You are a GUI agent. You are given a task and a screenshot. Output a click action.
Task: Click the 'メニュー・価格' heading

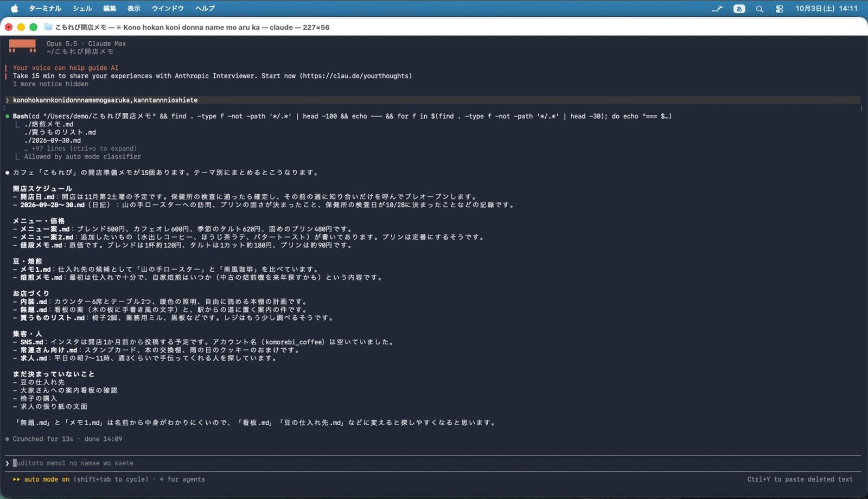pos(39,221)
